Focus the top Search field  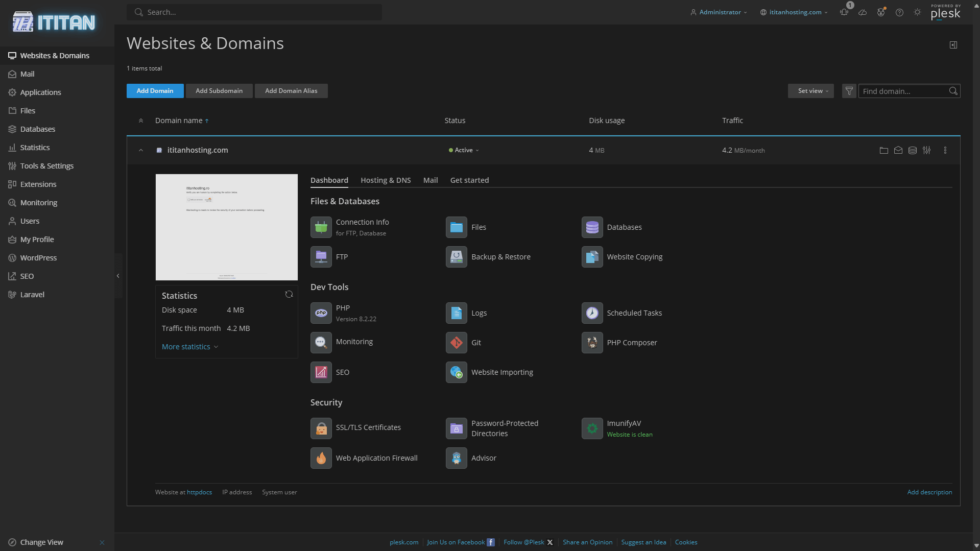pos(254,12)
